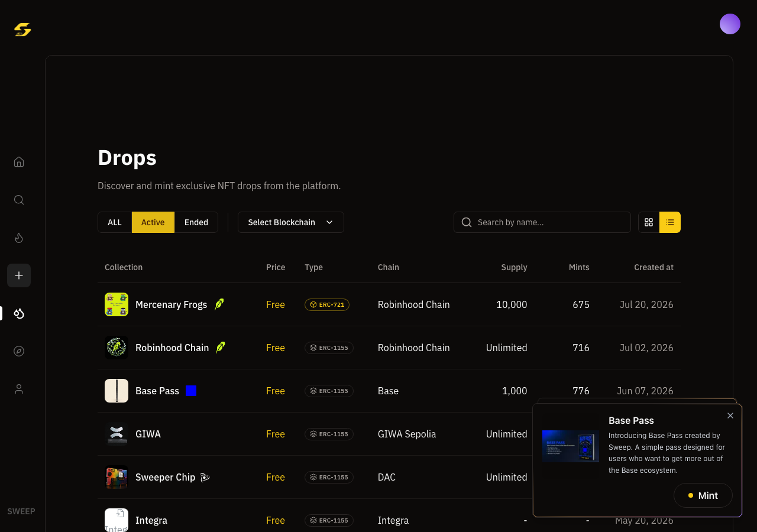
Task: Open the sidebar Search icon
Action: pyautogui.click(x=19, y=200)
